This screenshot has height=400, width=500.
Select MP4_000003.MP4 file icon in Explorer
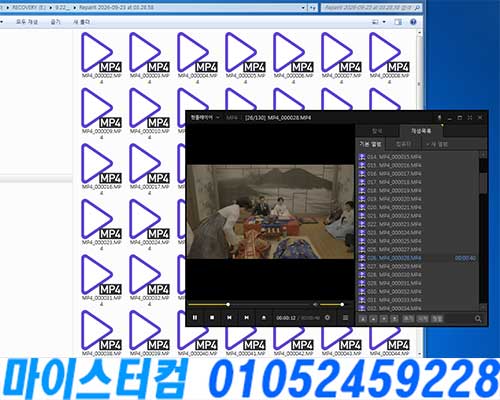coord(149,53)
